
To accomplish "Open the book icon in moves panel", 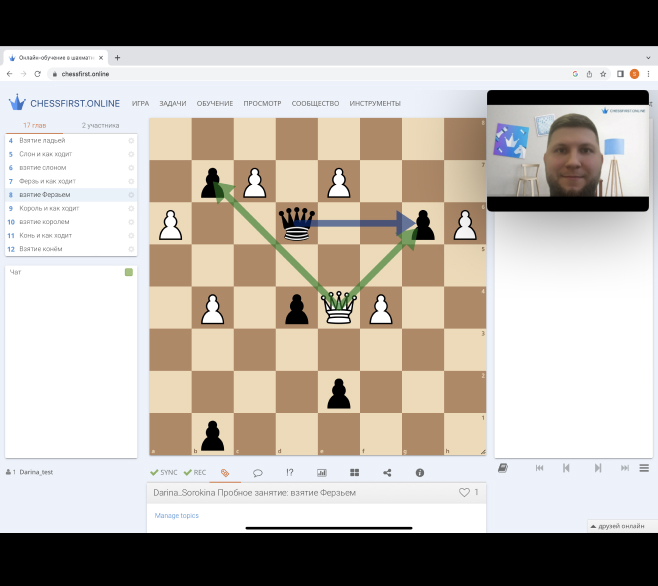I will point(503,468).
